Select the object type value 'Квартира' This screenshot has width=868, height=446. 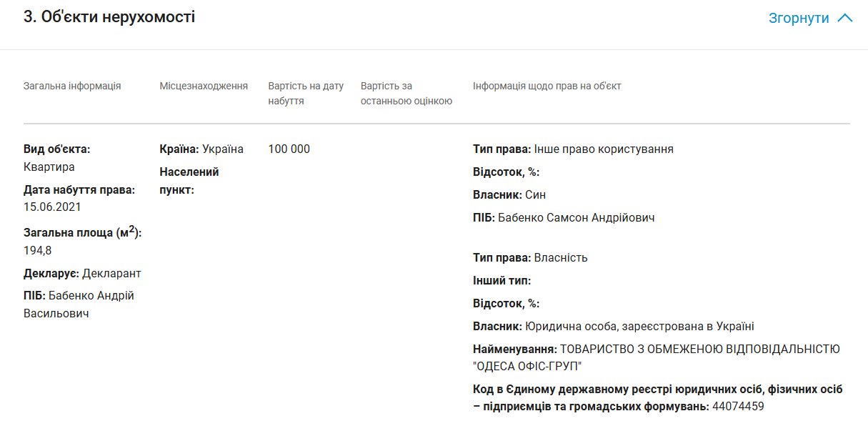[49, 167]
